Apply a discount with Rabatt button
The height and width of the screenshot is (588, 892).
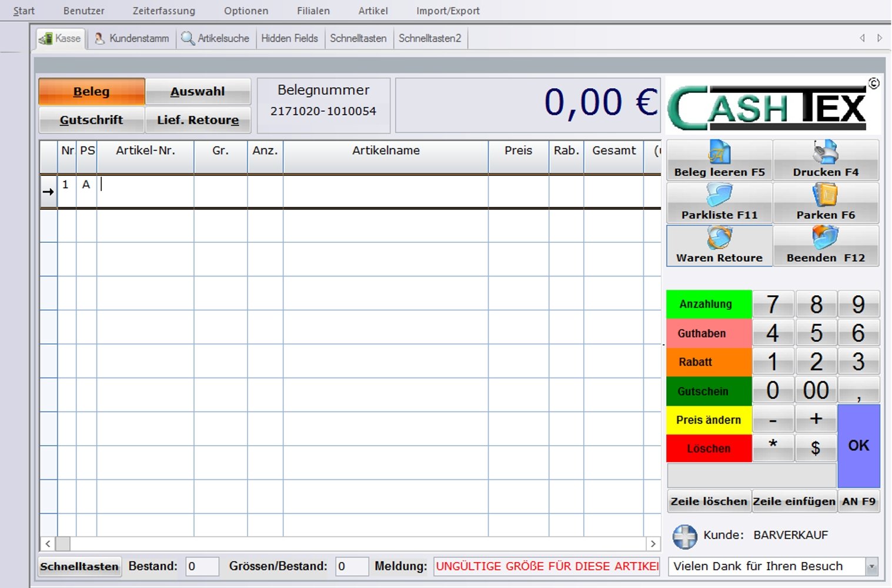pos(709,362)
